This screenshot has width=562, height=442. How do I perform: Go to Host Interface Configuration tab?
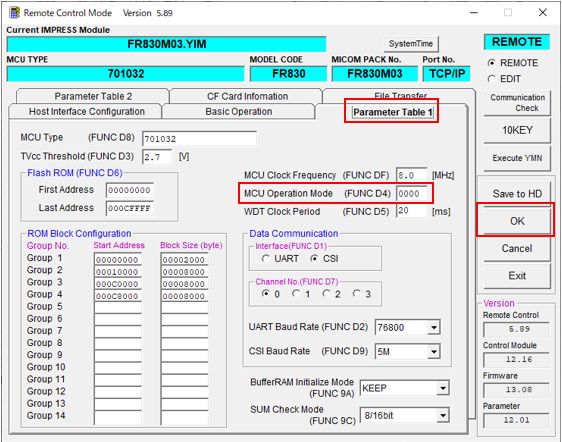coord(86,111)
